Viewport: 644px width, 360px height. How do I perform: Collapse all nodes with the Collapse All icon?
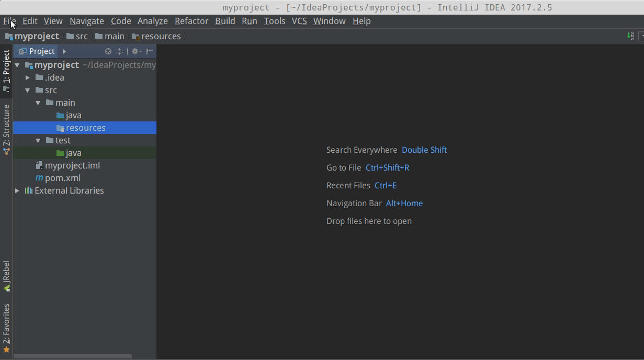(119, 51)
